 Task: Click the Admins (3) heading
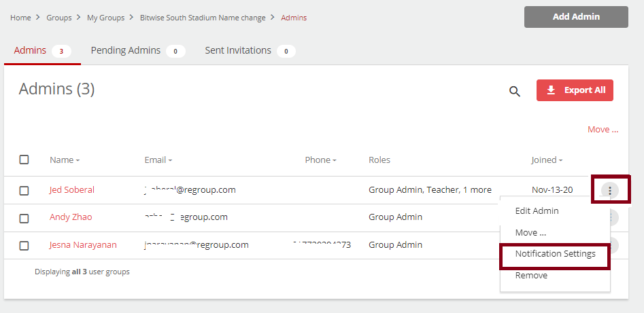(x=56, y=89)
